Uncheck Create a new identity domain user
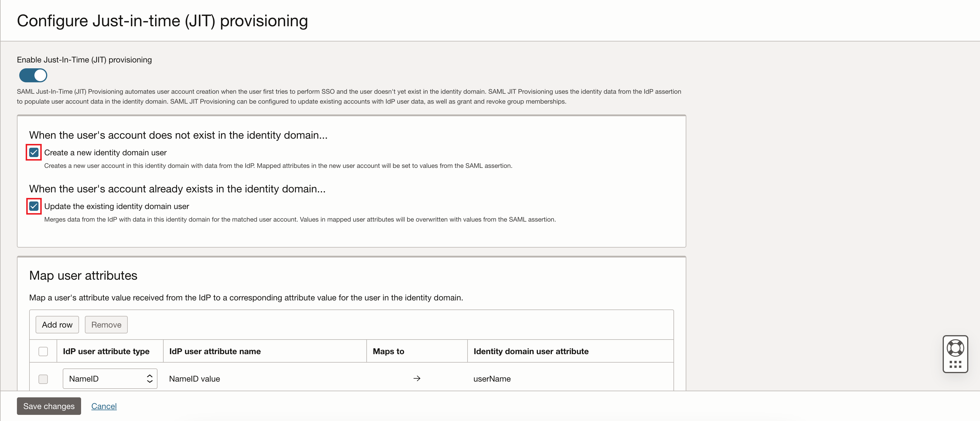The image size is (980, 421). 34,152
